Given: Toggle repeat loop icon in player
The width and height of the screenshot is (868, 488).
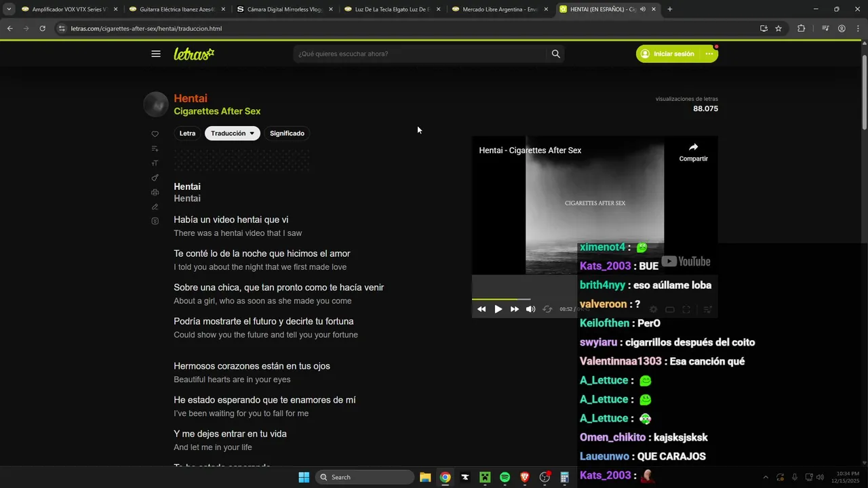Looking at the screenshot, I should (547, 309).
